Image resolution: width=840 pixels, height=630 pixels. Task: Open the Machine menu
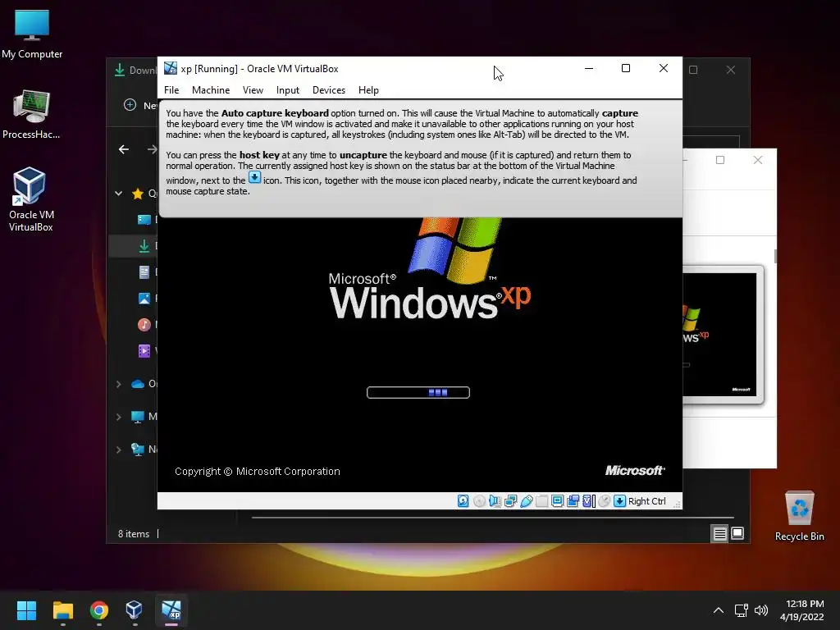point(211,90)
